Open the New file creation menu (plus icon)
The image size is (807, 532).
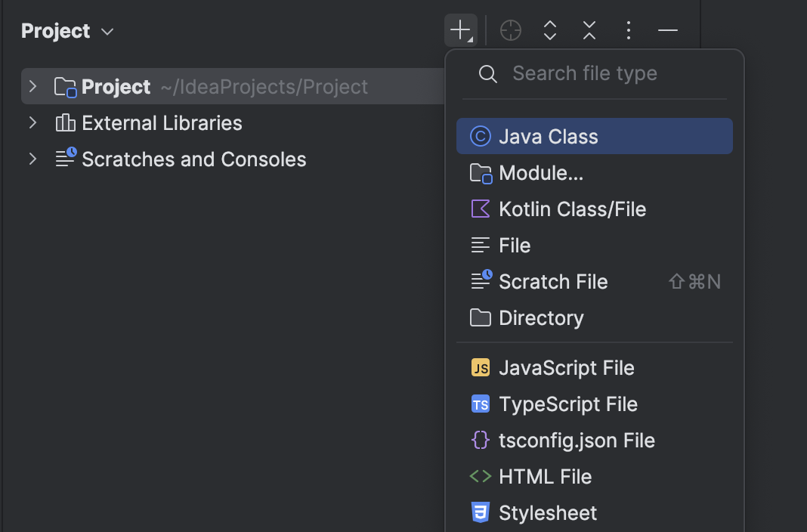(x=461, y=30)
